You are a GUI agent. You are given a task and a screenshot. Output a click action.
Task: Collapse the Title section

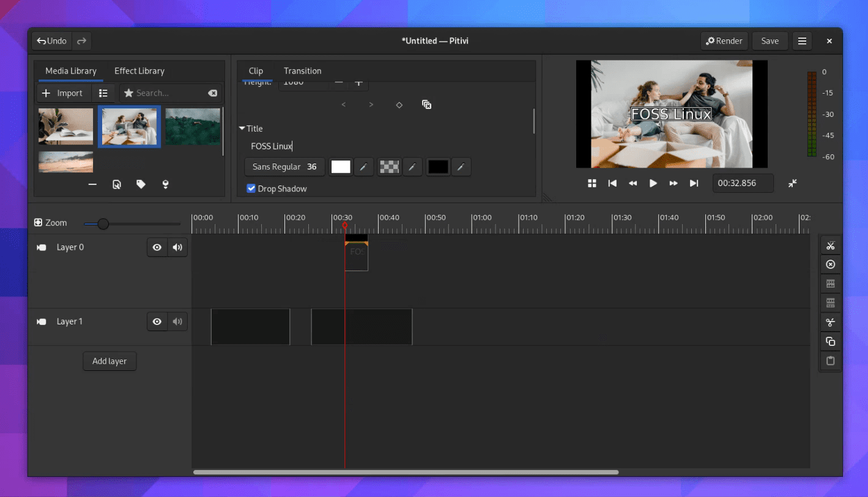pos(242,129)
